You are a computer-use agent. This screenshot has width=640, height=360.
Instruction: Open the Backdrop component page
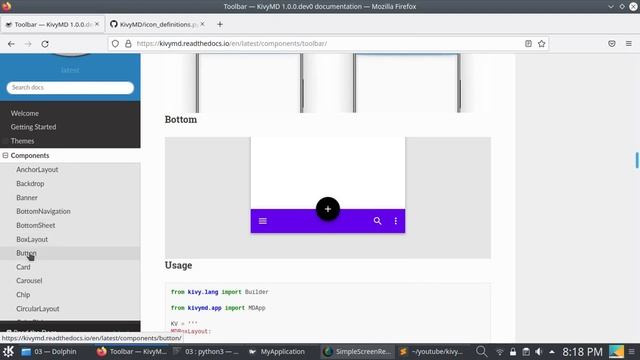(30, 184)
